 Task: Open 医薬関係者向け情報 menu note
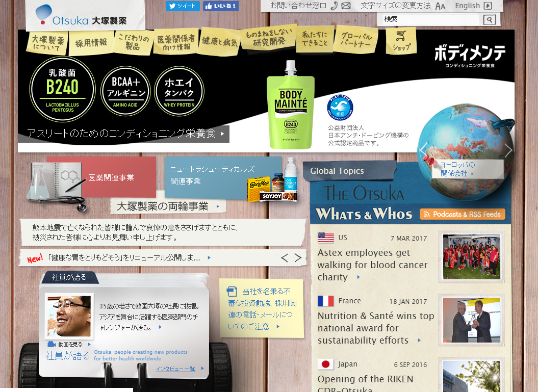(176, 42)
